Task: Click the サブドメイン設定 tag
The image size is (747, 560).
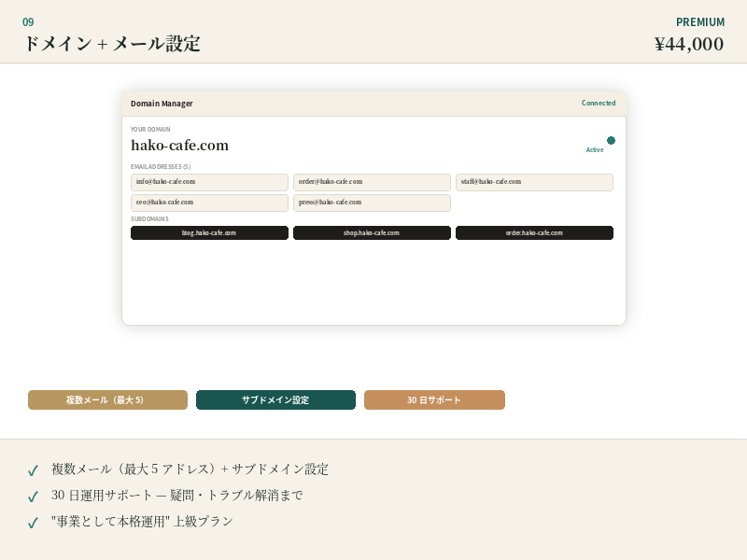Action: [x=275, y=400]
